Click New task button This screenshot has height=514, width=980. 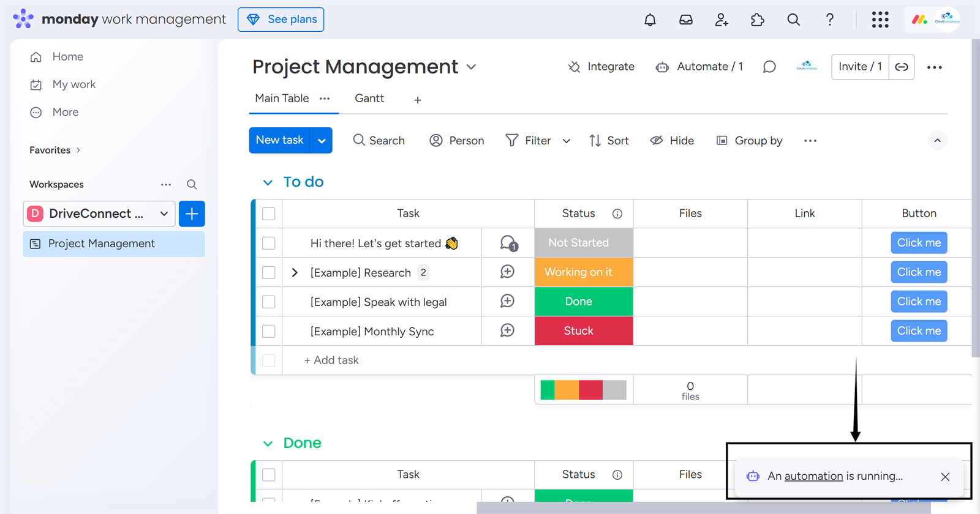click(x=279, y=140)
